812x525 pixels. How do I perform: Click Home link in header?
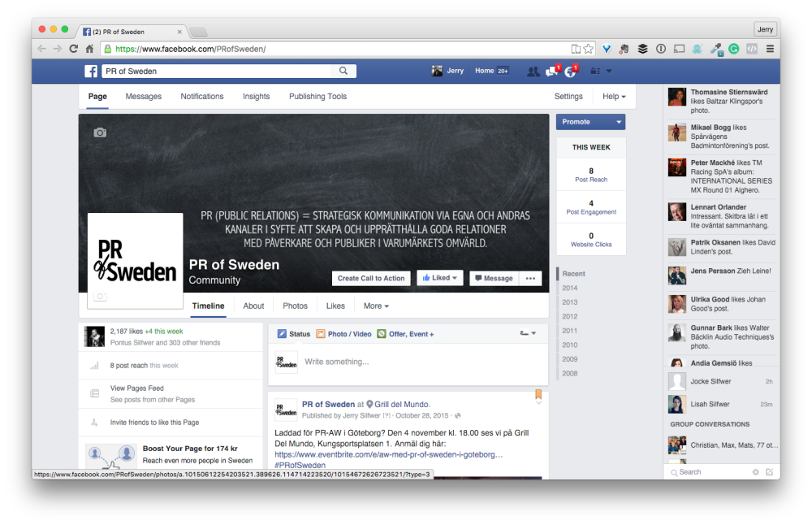click(485, 71)
